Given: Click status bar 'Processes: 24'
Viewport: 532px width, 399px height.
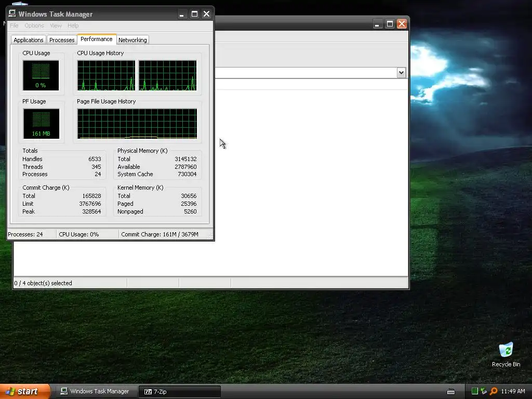Looking at the screenshot, I should point(25,234).
